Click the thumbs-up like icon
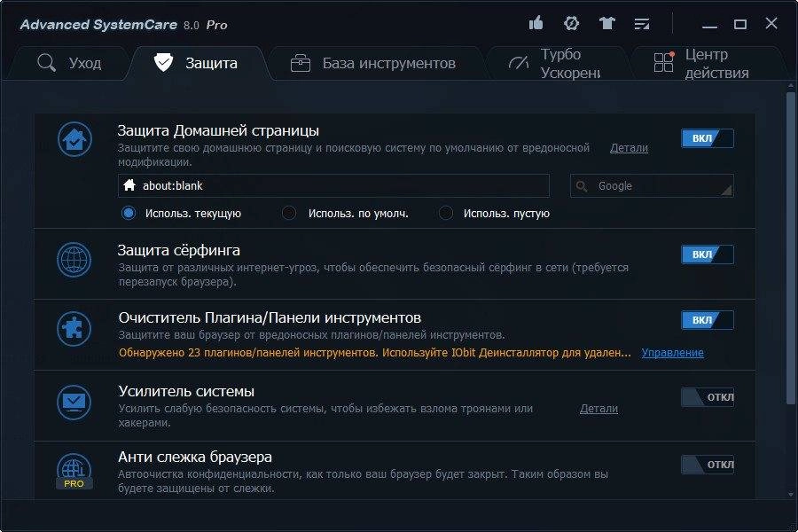Viewport: 798px width, 532px height. click(536, 23)
